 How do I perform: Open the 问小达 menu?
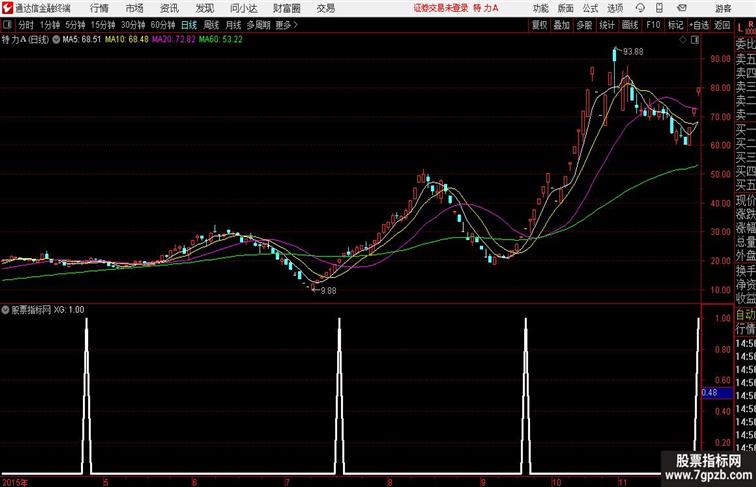(x=243, y=8)
